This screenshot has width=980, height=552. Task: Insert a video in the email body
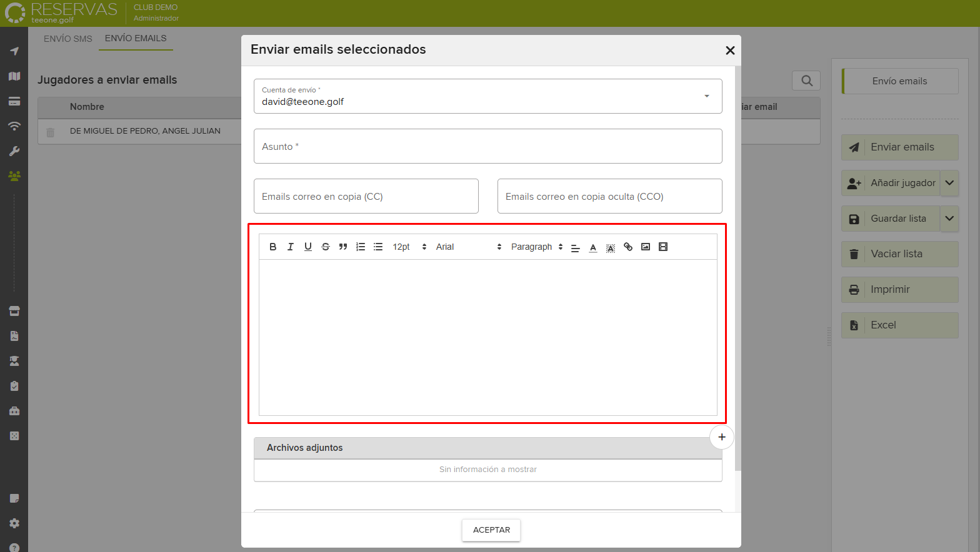(663, 247)
